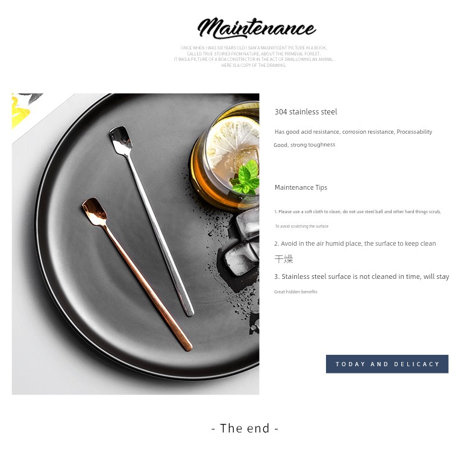Click the '304 stainless steel' heading
This screenshot has height=462, width=476.
point(305,111)
